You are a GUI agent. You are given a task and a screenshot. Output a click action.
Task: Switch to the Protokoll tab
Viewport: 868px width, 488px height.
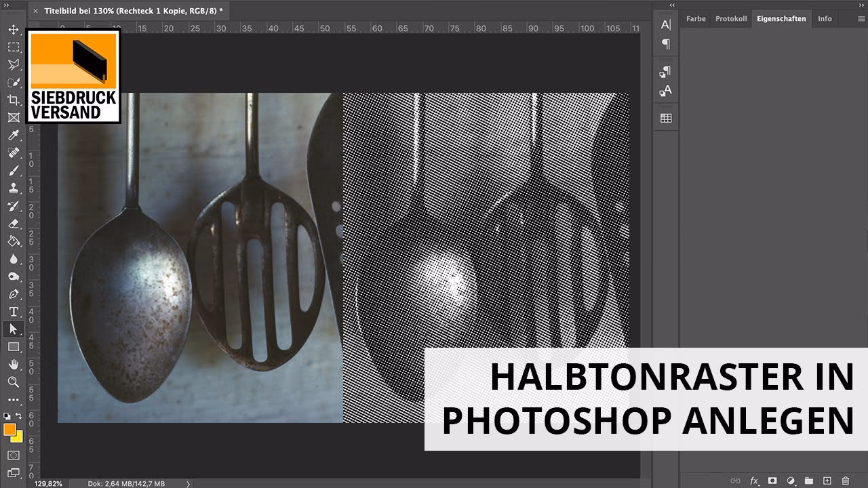click(731, 18)
